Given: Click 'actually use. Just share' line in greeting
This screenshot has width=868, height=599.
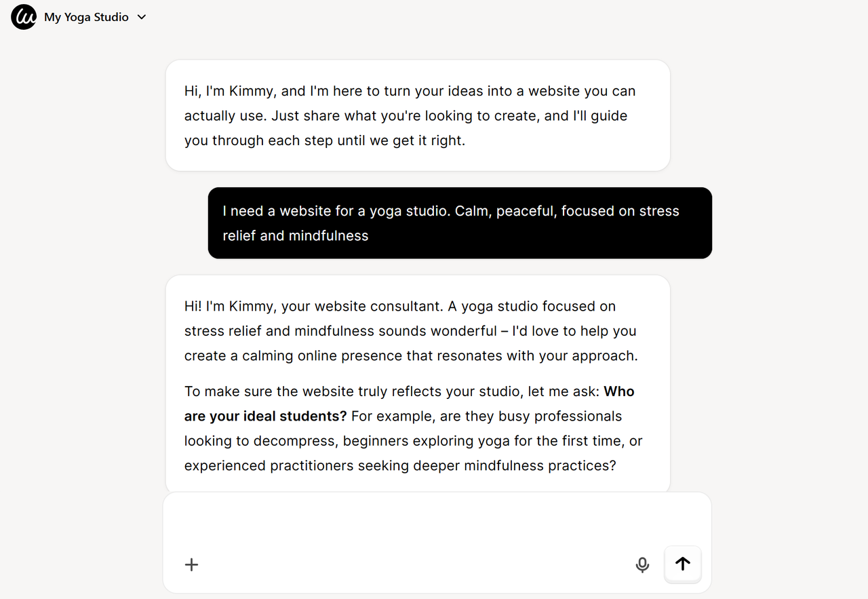Looking at the screenshot, I should pos(406,116).
